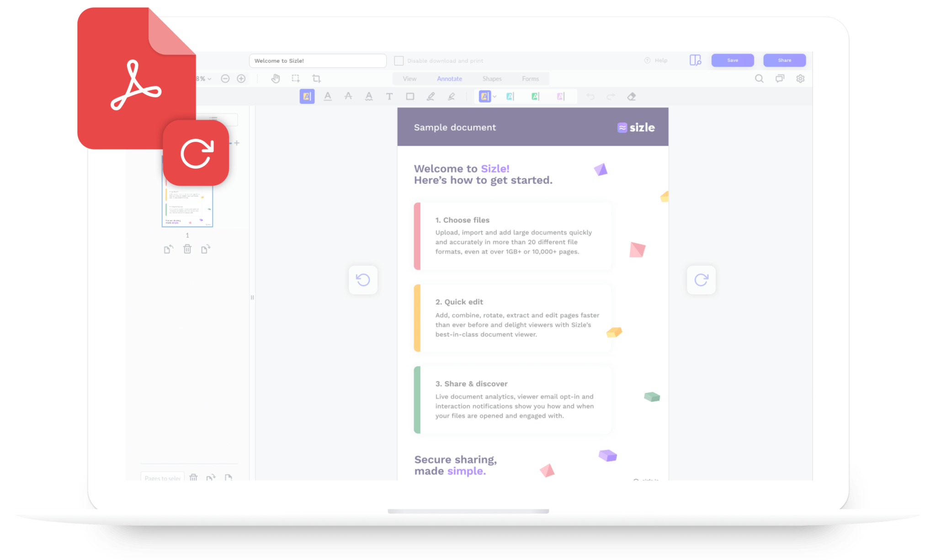Click the settings gear icon
Viewport: 936px width, 560px height.
tap(800, 79)
